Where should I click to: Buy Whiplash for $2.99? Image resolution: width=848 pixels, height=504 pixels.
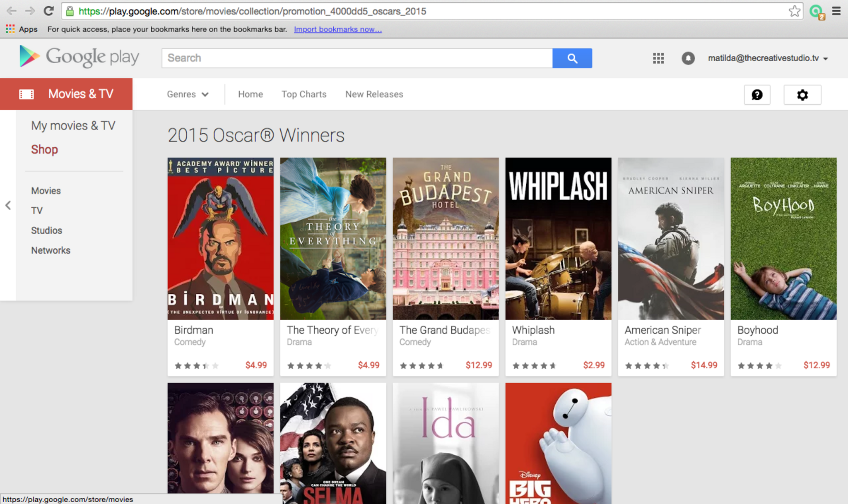click(594, 365)
